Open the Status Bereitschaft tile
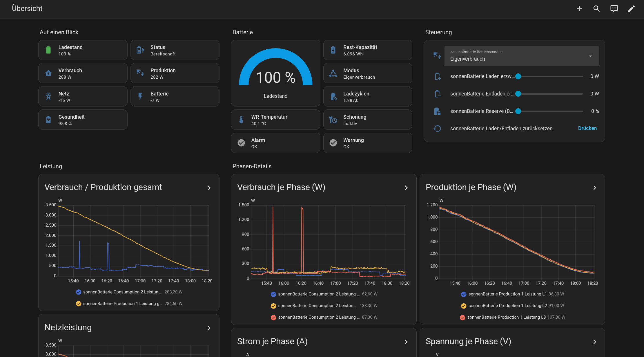The image size is (644, 357). point(175,50)
